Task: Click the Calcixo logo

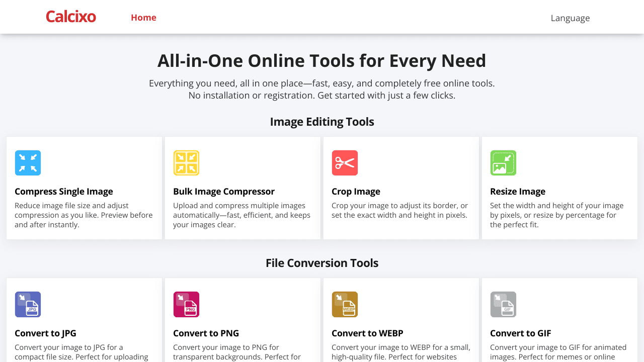Action: (71, 17)
